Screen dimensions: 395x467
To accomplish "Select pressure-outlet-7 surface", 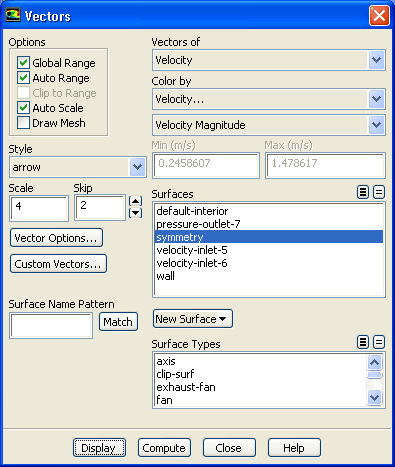I will 269,224.
